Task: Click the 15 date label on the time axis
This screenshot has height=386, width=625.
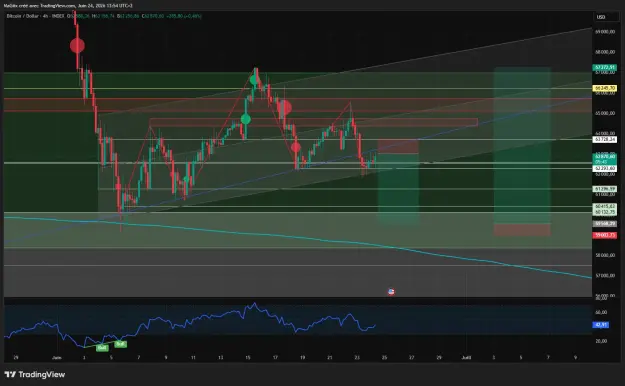Action: [x=248, y=358]
